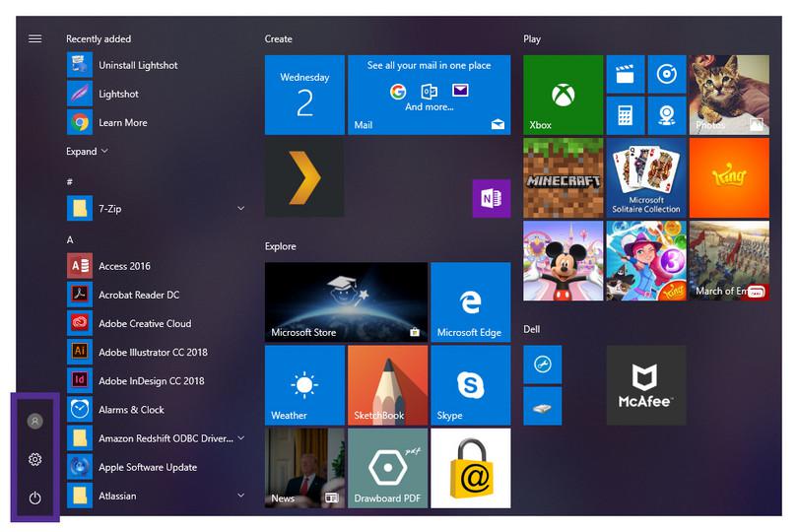Open the Dell wrench support tile
Screen dimensions: 798x532
543,365
